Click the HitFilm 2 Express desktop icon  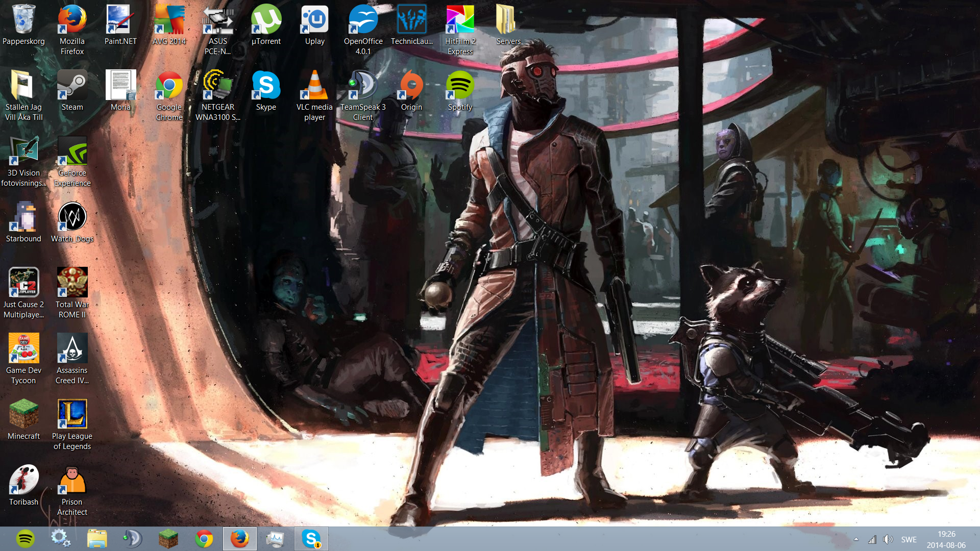pos(460,30)
